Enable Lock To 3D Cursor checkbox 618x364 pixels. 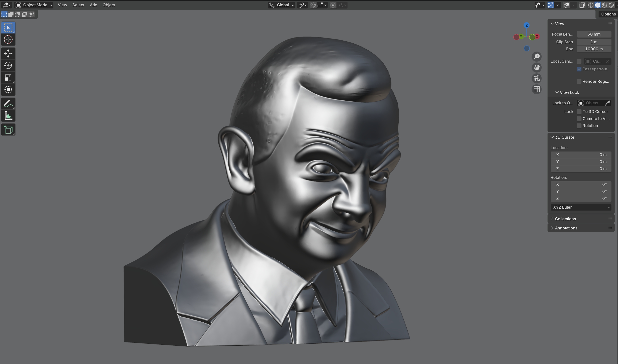pos(579,112)
